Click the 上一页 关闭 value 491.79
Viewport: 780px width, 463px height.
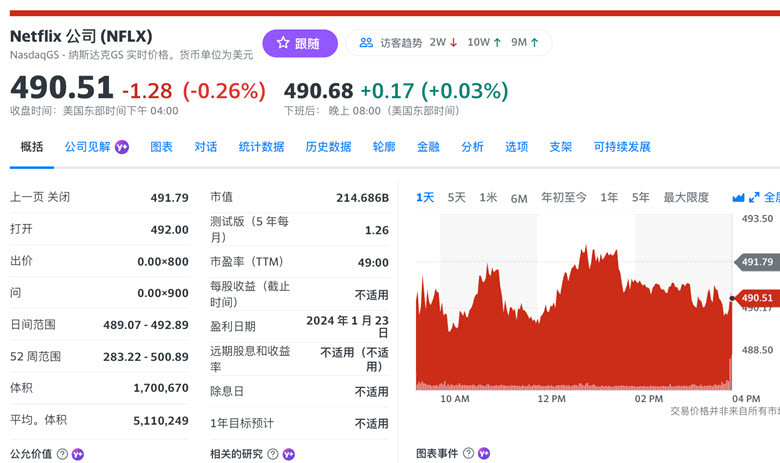[170, 198]
